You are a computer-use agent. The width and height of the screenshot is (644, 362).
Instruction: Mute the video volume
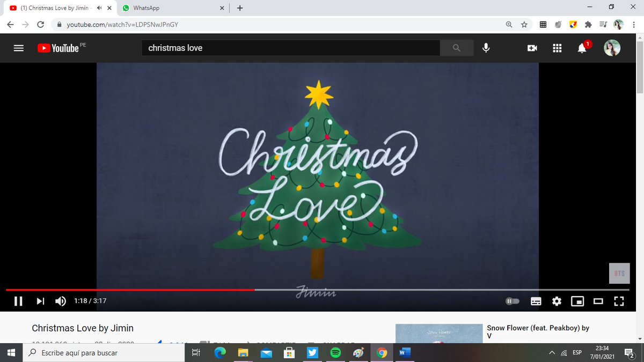click(61, 301)
